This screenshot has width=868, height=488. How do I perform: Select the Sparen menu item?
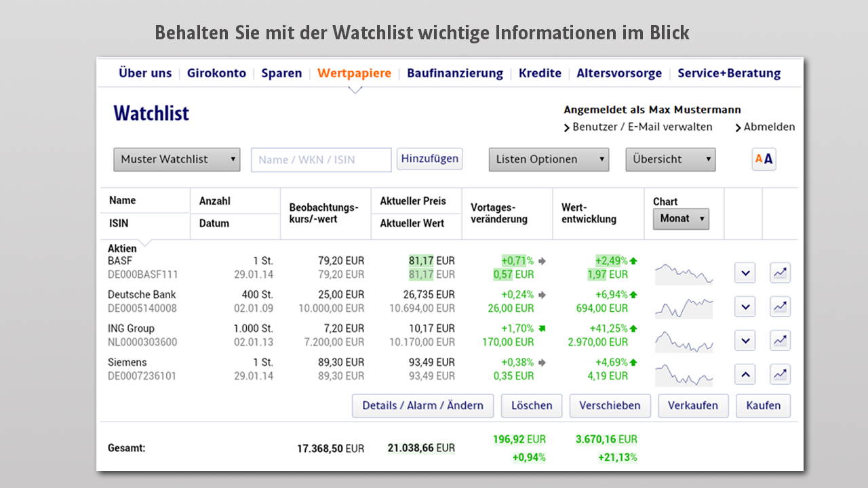pyautogui.click(x=281, y=73)
